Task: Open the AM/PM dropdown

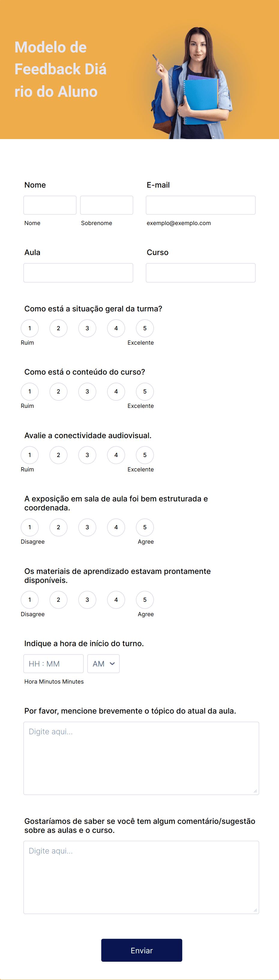Action: tap(103, 664)
